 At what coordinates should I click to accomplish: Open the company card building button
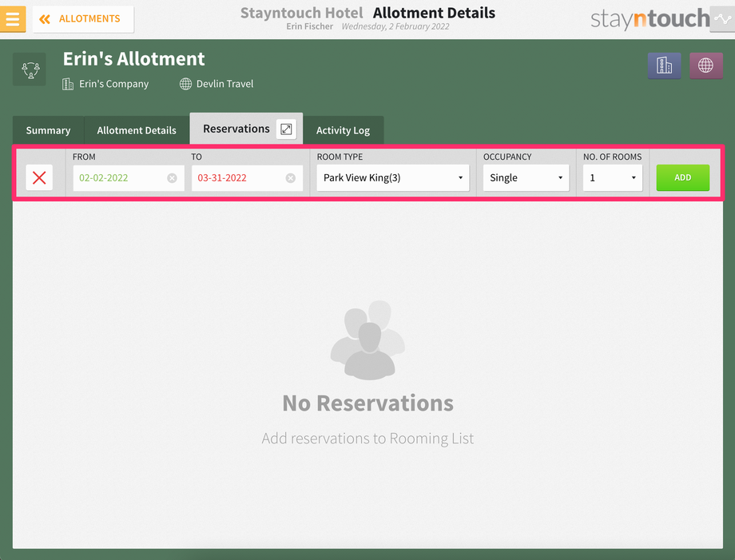tap(664, 66)
